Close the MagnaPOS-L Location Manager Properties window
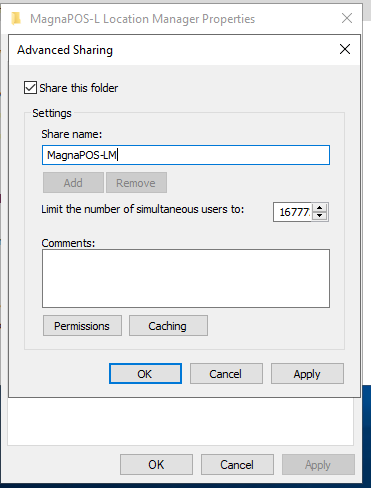This screenshot has width=371, height=488. [x=347, y=18]
